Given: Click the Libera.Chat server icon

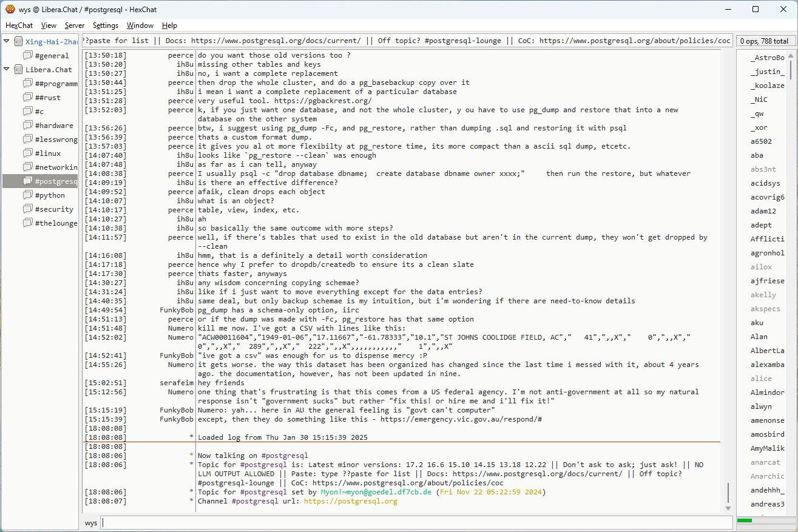Looking at the screenshot, I should pos(19,70).
